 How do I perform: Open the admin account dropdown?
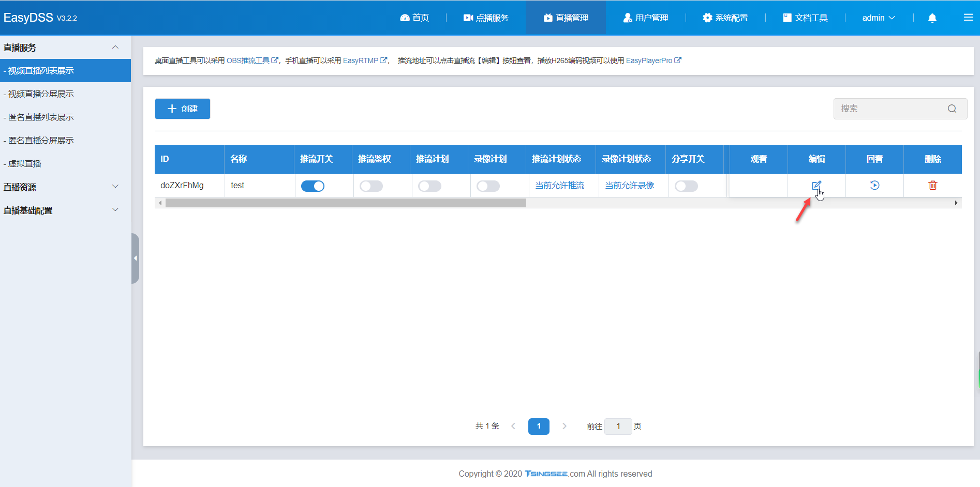878,17
